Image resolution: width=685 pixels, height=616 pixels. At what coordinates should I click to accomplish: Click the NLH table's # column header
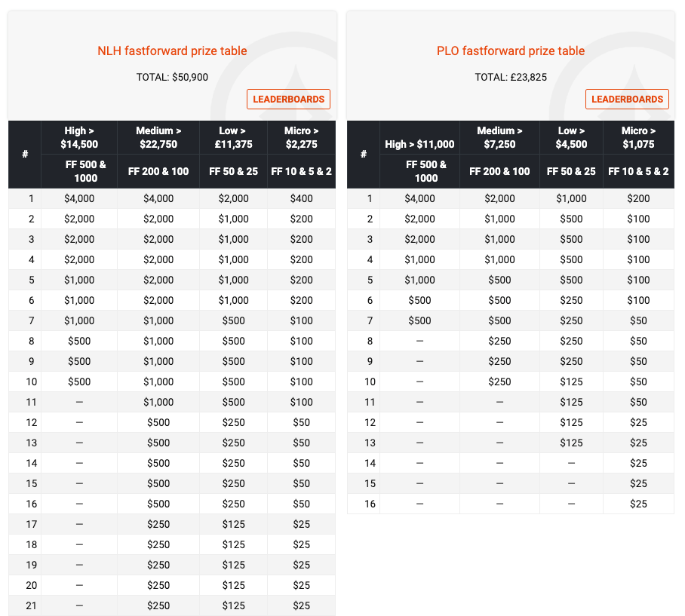[x=25, y=155]
